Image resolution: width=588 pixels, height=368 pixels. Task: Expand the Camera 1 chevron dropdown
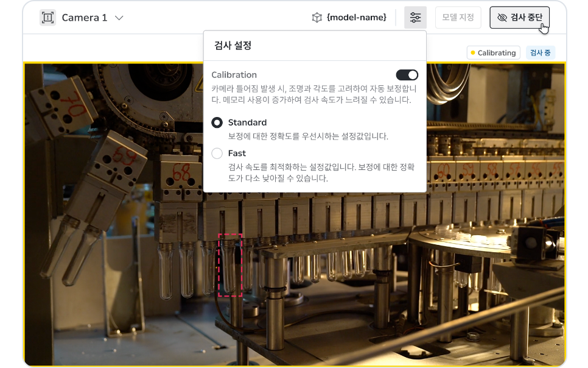tap(119, 18)
